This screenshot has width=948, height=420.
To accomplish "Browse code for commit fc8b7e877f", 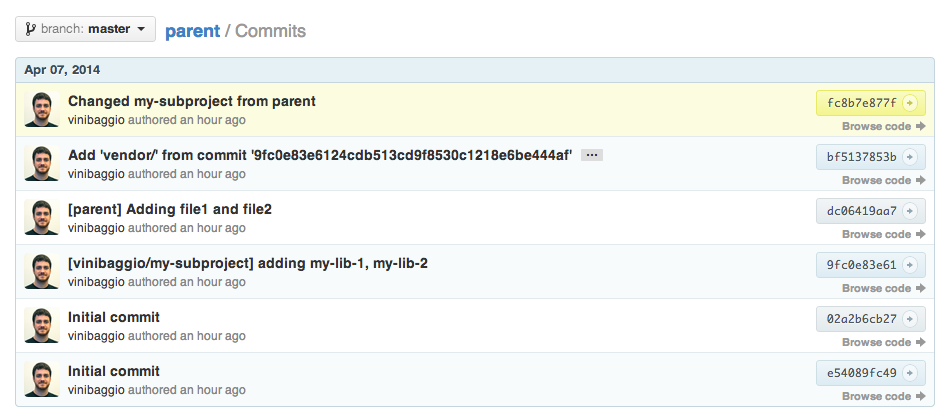I will click(883, 127).
